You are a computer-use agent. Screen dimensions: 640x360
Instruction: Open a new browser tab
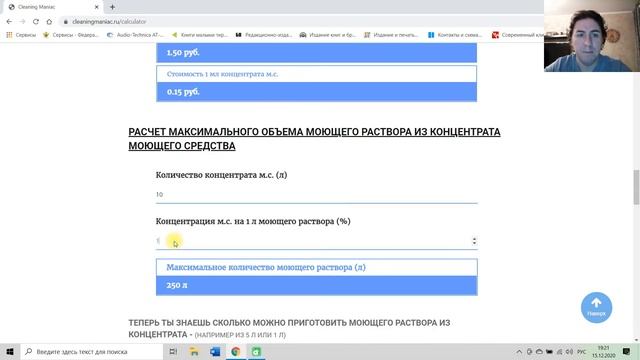pyautogui.click(x=112, y=7)
